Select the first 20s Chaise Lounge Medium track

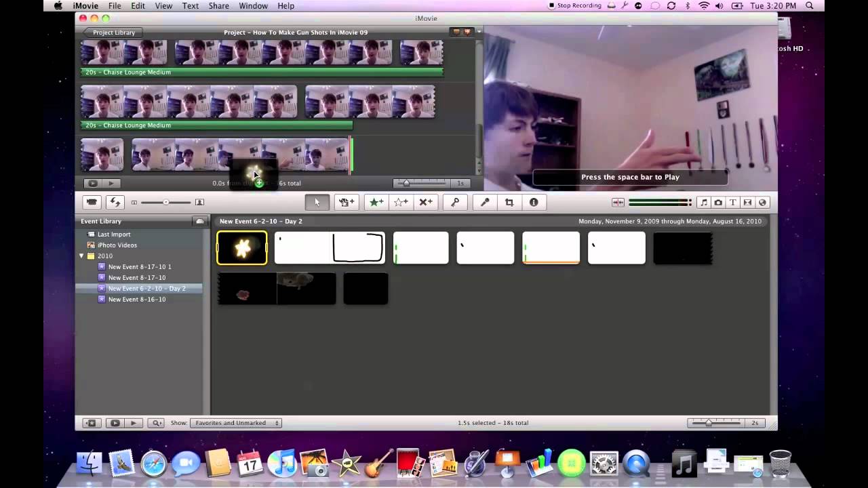(262, 72)
